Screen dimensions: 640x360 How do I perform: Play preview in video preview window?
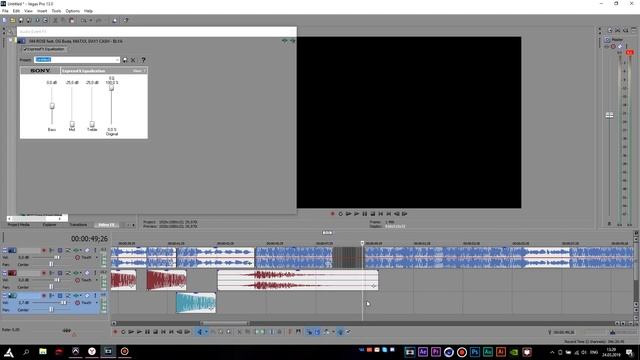pyautogui.click(x=356, y=213)
